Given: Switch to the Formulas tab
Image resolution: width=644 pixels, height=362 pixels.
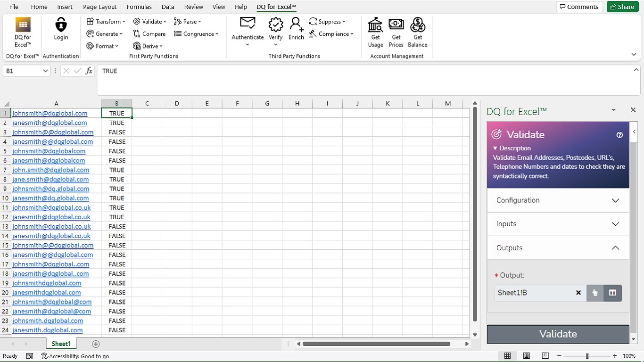Looking at the screenshot, I should pos(140,7).
